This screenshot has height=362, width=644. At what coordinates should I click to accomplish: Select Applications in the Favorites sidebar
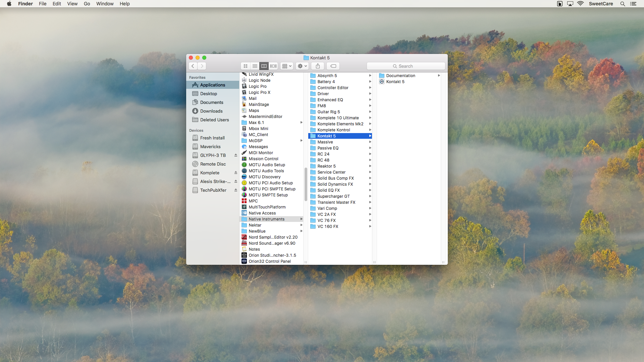tap(212, 84)
